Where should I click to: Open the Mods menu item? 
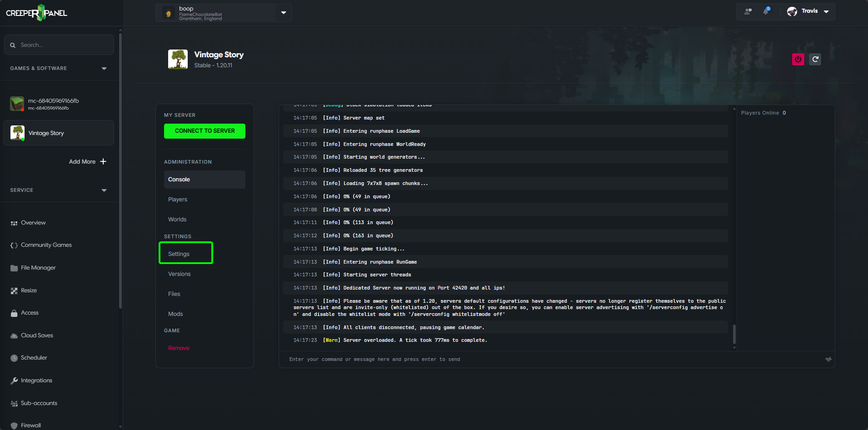[x=175, y=314]
